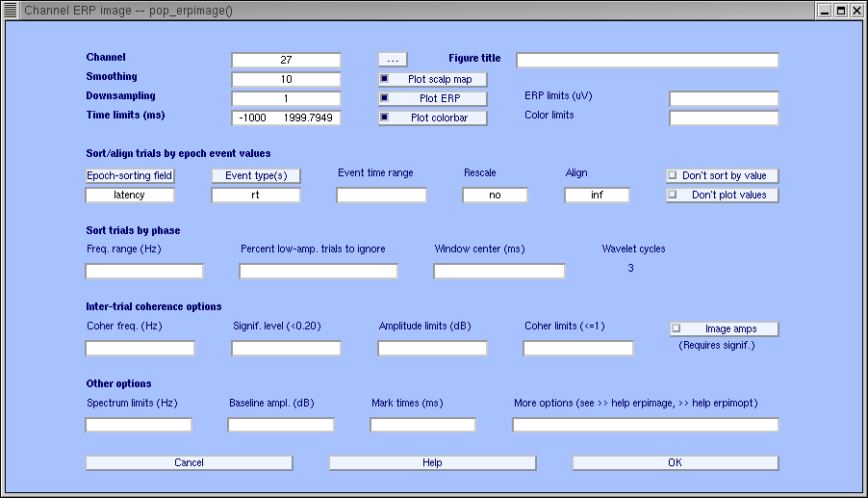Focus the Coher freq. (Hz) input

(x=140, y=348)
